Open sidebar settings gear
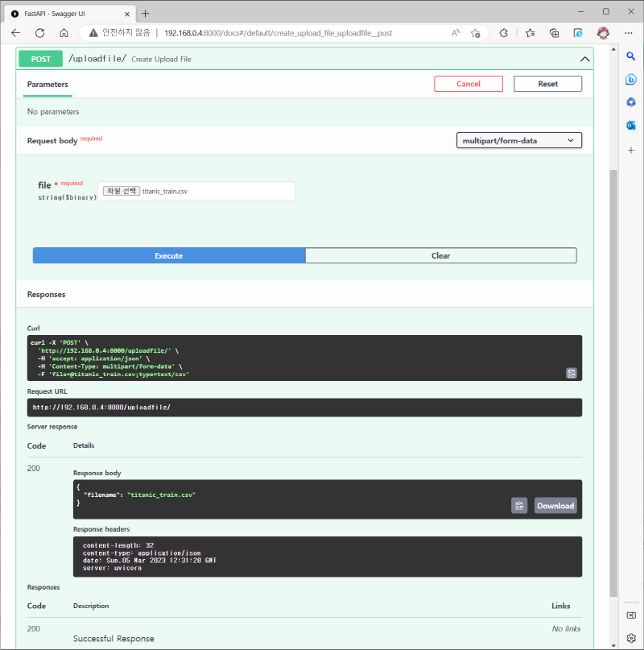The height and width of the screenshot is (650, 644). point(631,638)
